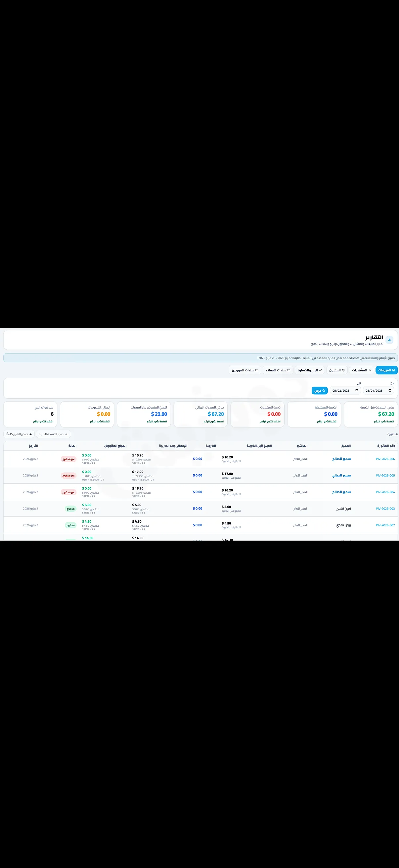Viewport: 399px width, 868px height.
Task: Click the 05/01/2026 start date field
Action: coord(378,391)
